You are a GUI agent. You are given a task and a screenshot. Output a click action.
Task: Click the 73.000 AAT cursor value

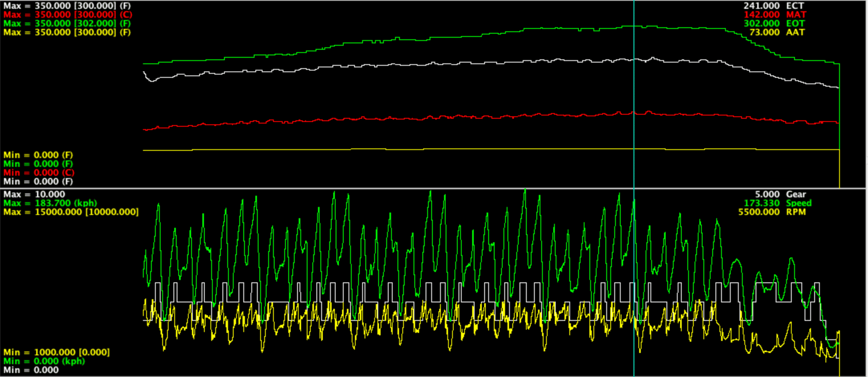(764, 32)
